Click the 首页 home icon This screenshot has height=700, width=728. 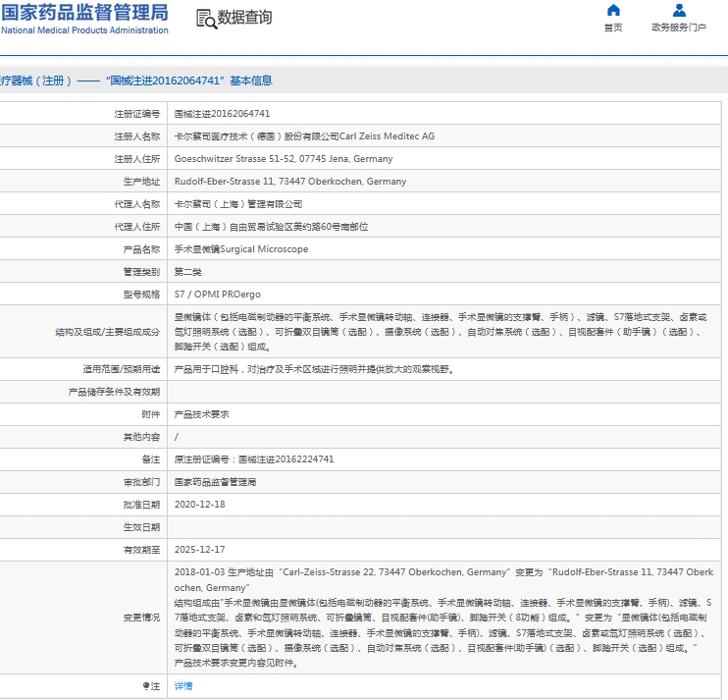pos(613,11)
